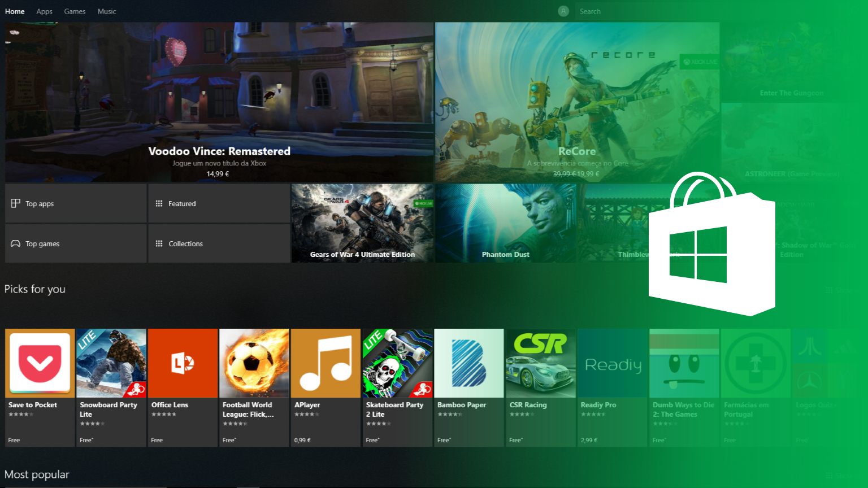Open the Logos Quiz app icon
868x488 pixels.
click(x=827, y=363)
